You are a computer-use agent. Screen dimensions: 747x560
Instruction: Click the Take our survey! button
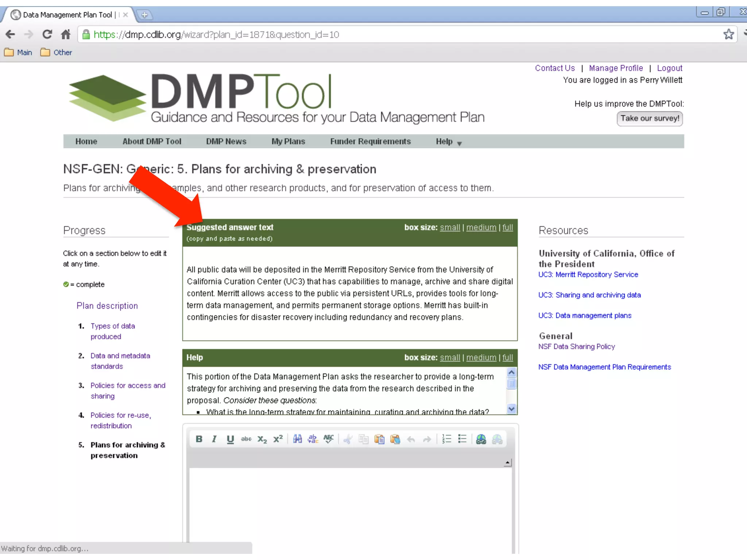[650, 118]
